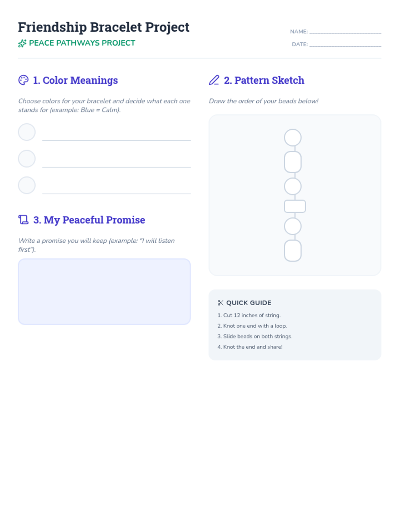
Task: Click the scroll icon beside My Peaceful Promise
Action: click(23, 220)
